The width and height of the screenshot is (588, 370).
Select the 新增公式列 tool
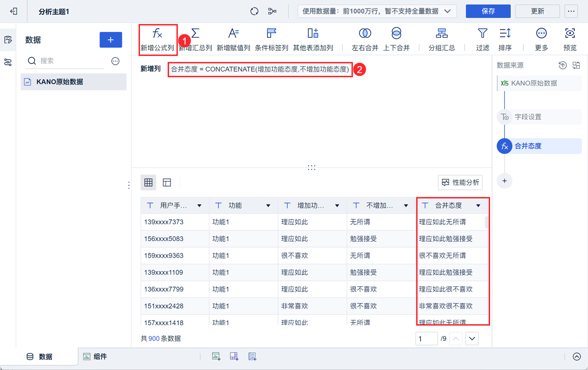tap(158, 39)
